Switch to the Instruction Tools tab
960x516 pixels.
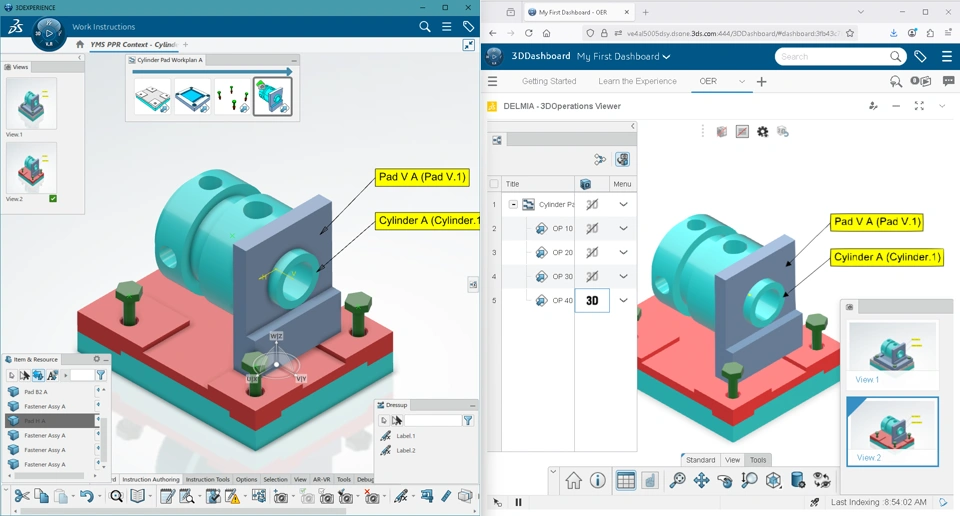pos(208,479)
